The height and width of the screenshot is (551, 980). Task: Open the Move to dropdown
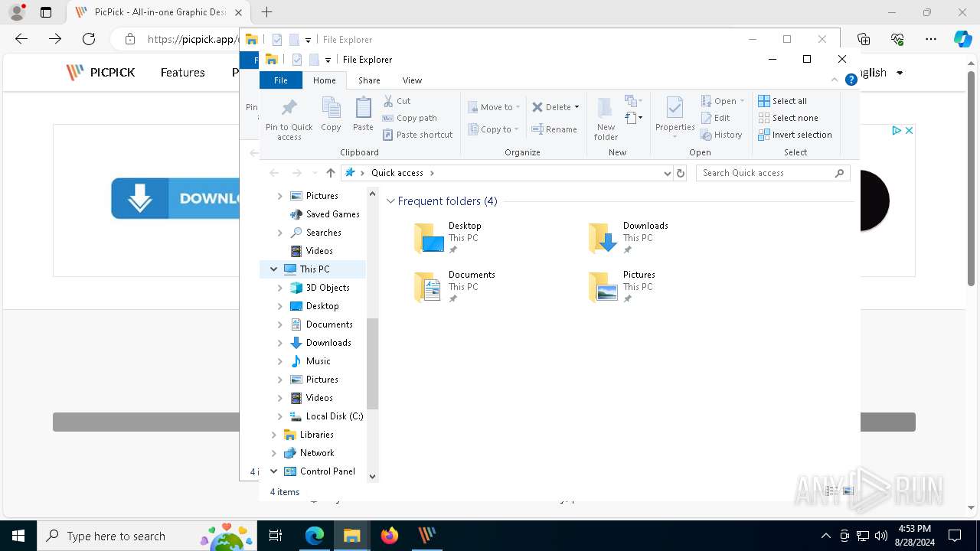[494, 107]
